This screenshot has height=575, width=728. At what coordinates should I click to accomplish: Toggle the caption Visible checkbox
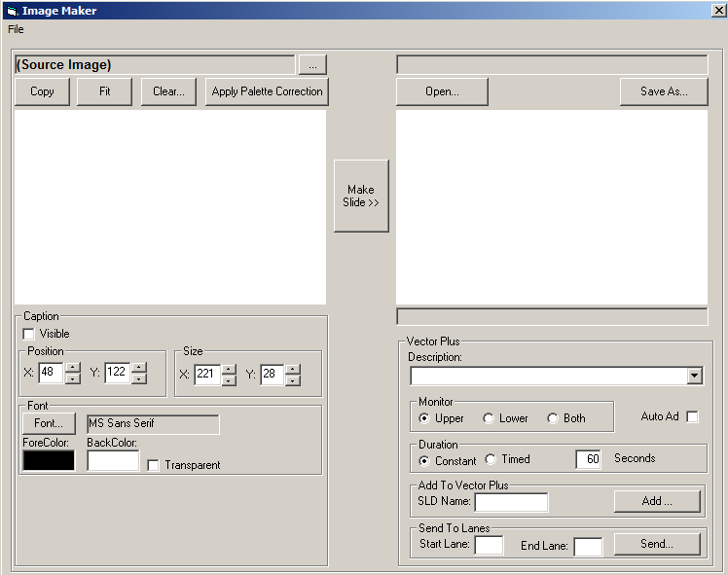click(29, 334)
